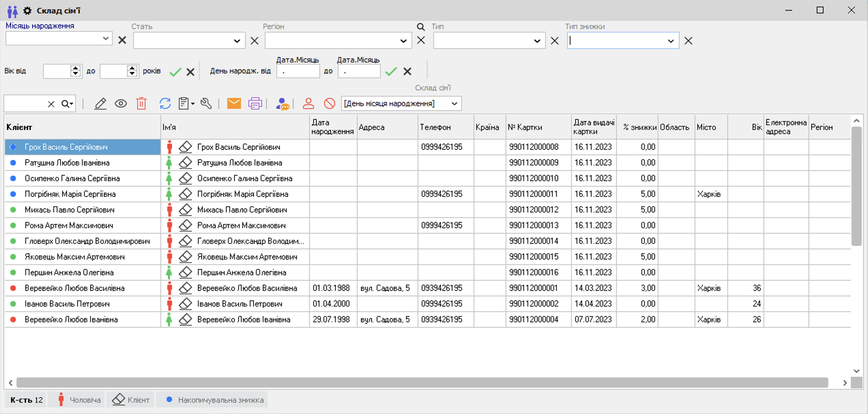Image resolution: width=868 pixels, height=414 pixels.
Task: Click the wrench settings tool icon
Action: click(206, 103)
